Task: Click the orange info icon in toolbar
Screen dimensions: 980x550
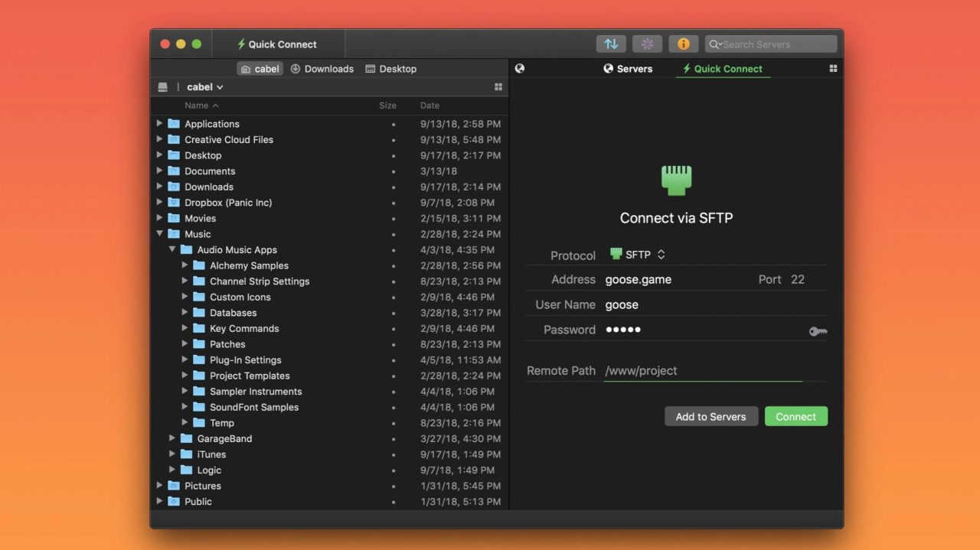Action: pos(684,44)
